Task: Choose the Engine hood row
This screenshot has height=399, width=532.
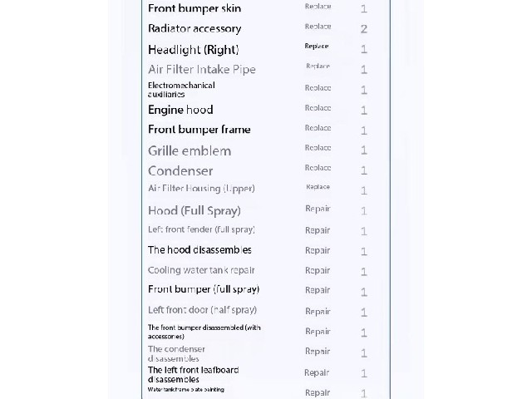Action: pos(180,110)
